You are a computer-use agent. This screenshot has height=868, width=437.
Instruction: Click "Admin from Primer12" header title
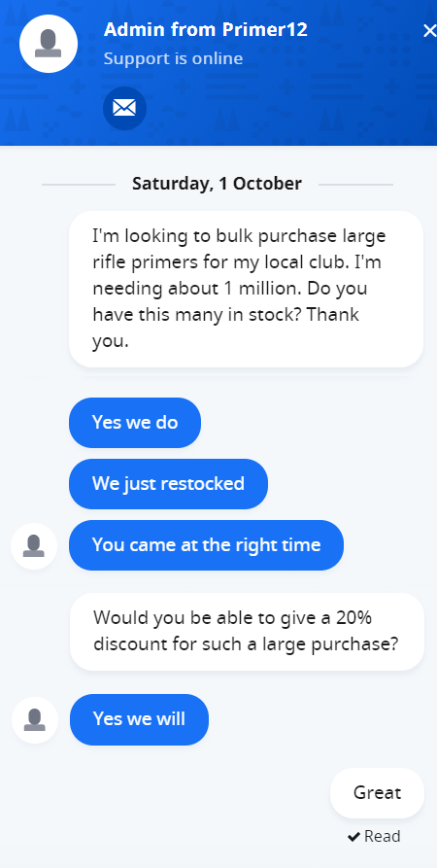[x=206, y=30]
